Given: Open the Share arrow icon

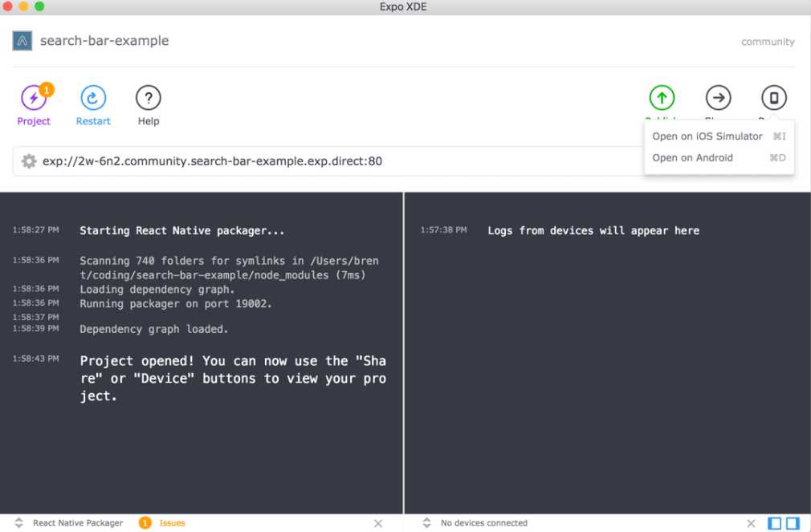Looking at the screenshot, I should [x=718, y=97].
